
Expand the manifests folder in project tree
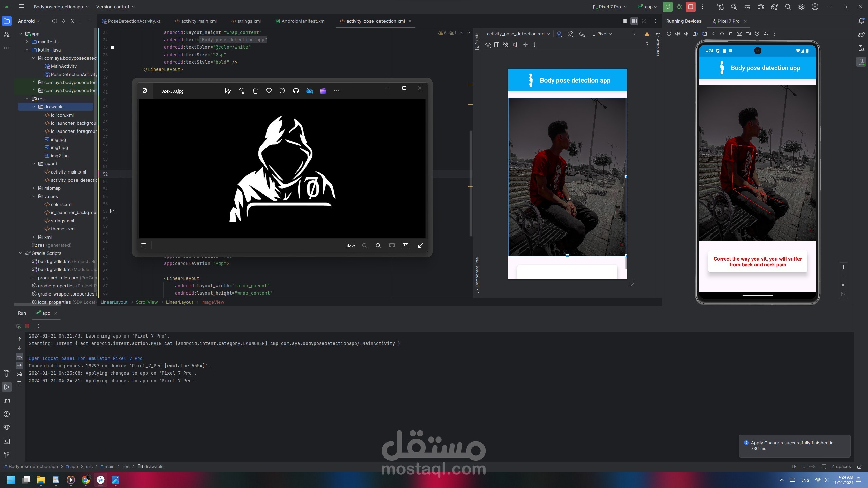(x=27, y=42)
